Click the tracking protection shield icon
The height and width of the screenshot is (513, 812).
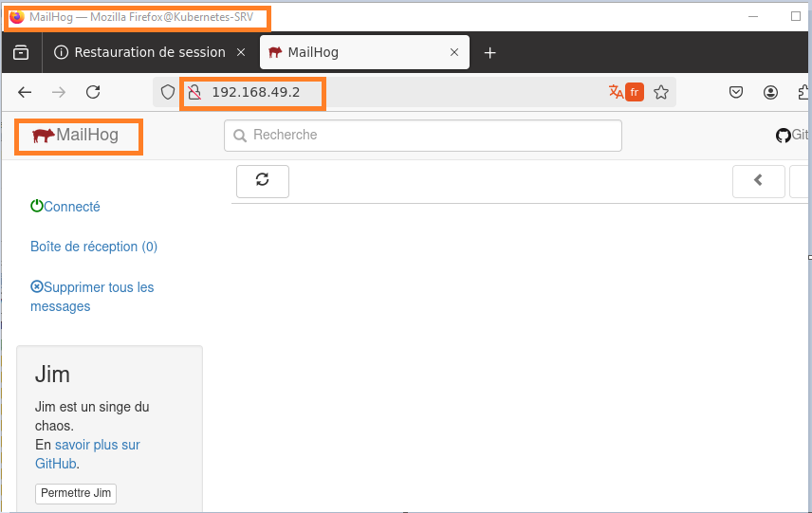coord(168,92)
